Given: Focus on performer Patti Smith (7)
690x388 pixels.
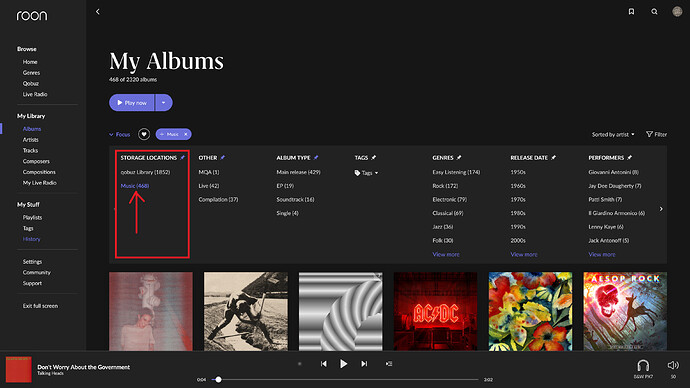Looking at the screenshot, I should [605, 199].
